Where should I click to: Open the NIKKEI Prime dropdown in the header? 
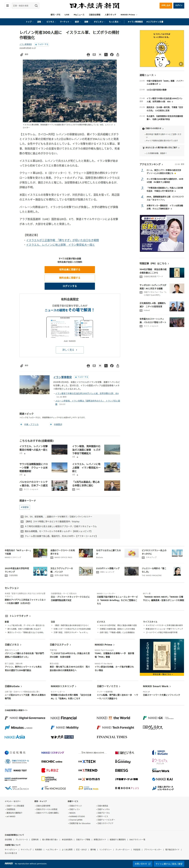coord(129,15)
